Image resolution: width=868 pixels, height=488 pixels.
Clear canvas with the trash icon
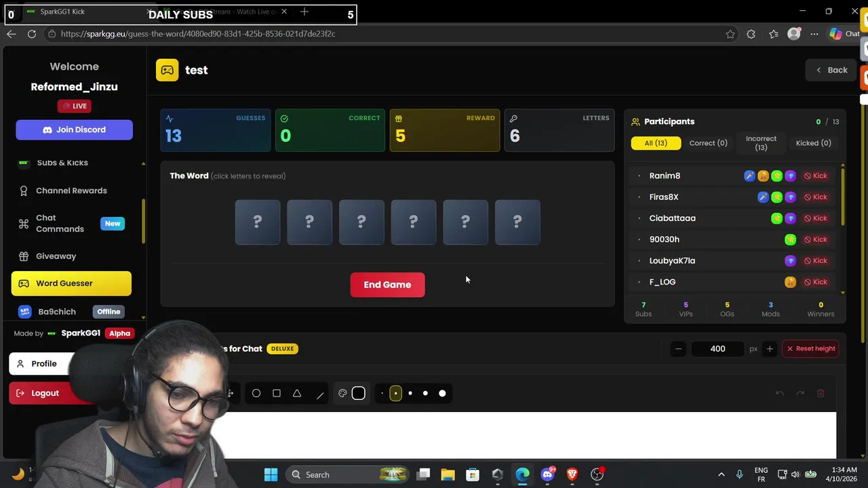(x=820, y=393)
